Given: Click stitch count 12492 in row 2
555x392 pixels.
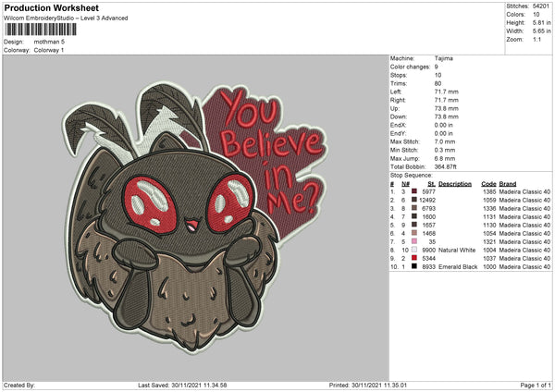Looking at the screenshot, I should [x=427, y=200].
